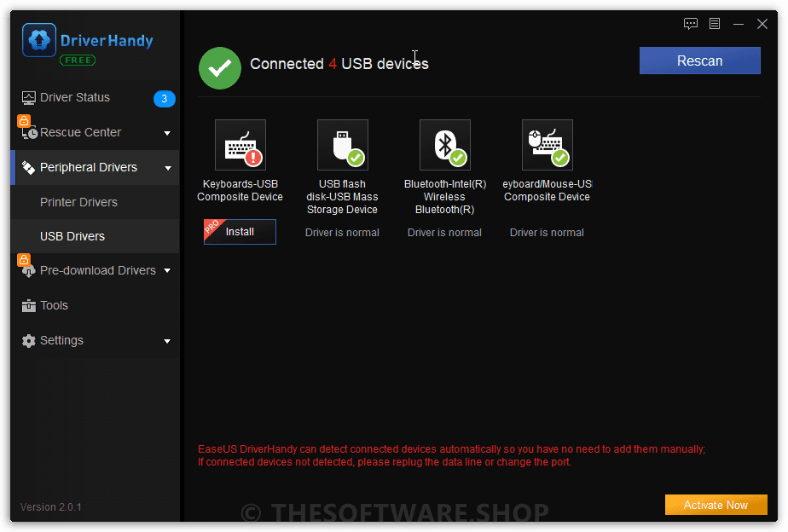Click the lock badge on Pre-download Drivers

coord(24,260)
